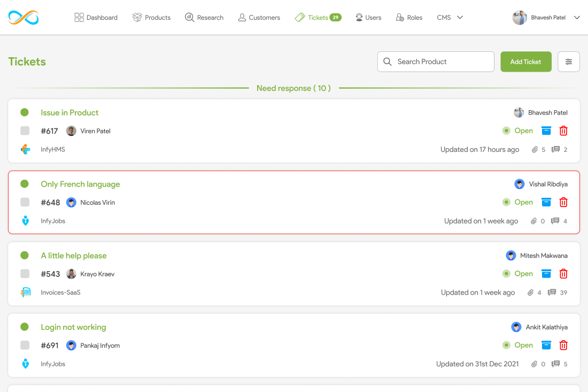Click the infinity logo in the header

coord(23,18)
